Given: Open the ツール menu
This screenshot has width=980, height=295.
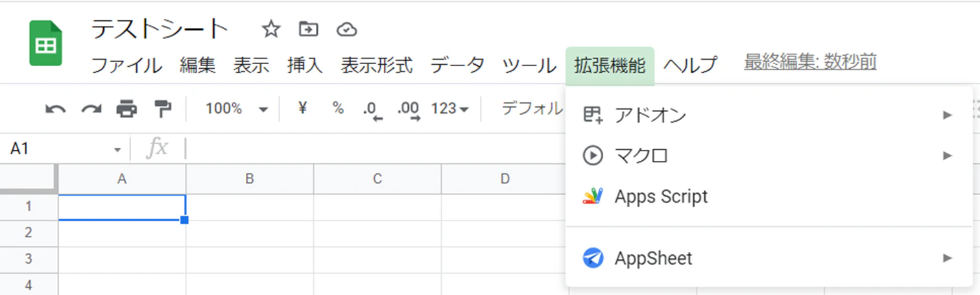Looking at the screenshot, I should [x=529, y=65].
